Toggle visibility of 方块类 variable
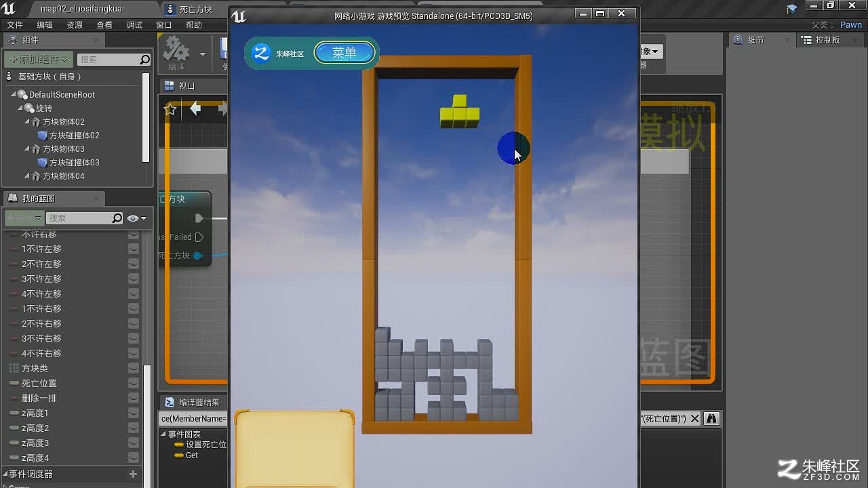The image size is (868, 488). point(134,369)
